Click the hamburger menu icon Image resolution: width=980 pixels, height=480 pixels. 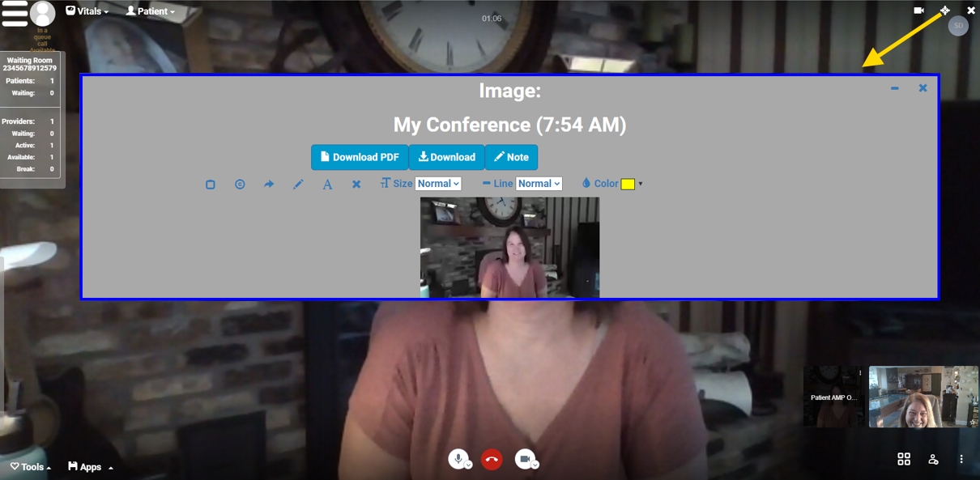15,14
